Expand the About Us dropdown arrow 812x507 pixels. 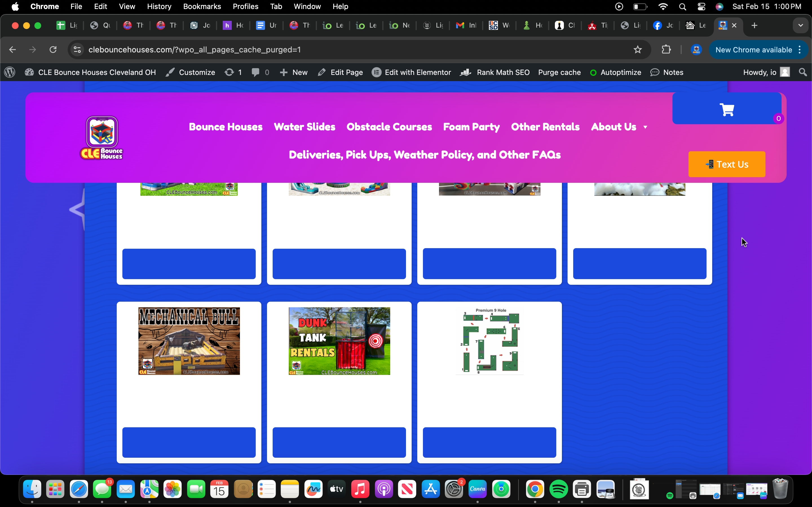coord(645,127)
